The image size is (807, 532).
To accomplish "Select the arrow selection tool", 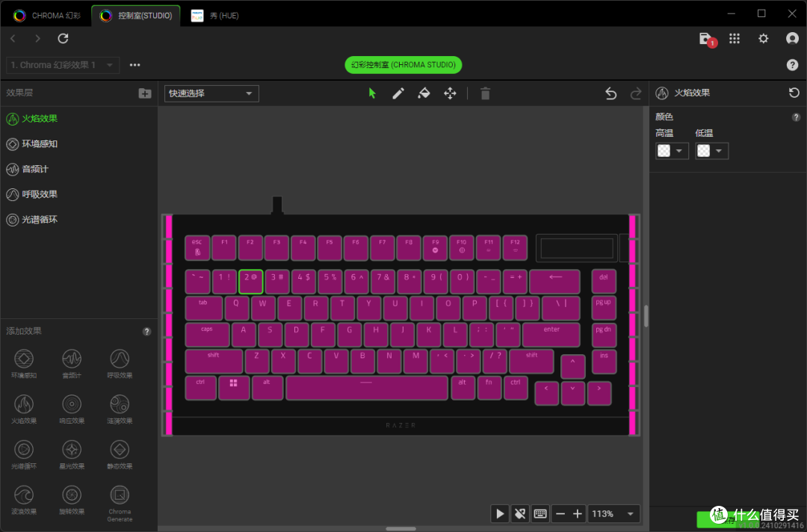I will tap(372, 93).
